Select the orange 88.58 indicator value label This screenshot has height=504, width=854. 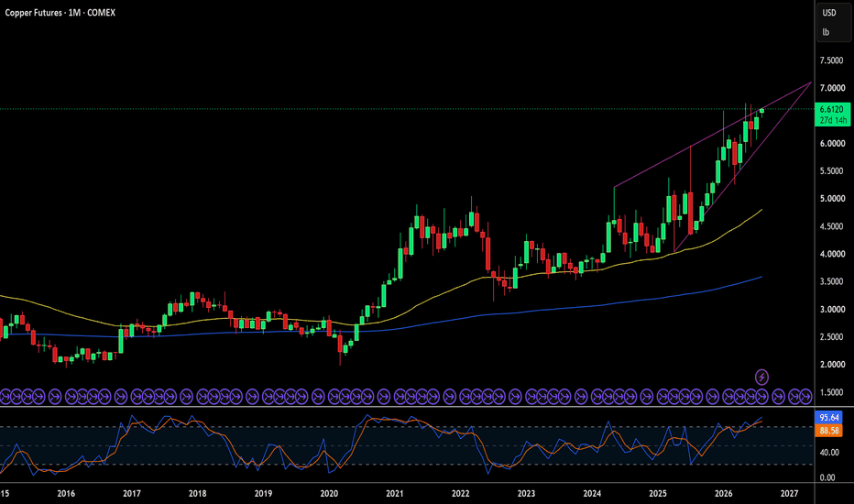point(829,431)
